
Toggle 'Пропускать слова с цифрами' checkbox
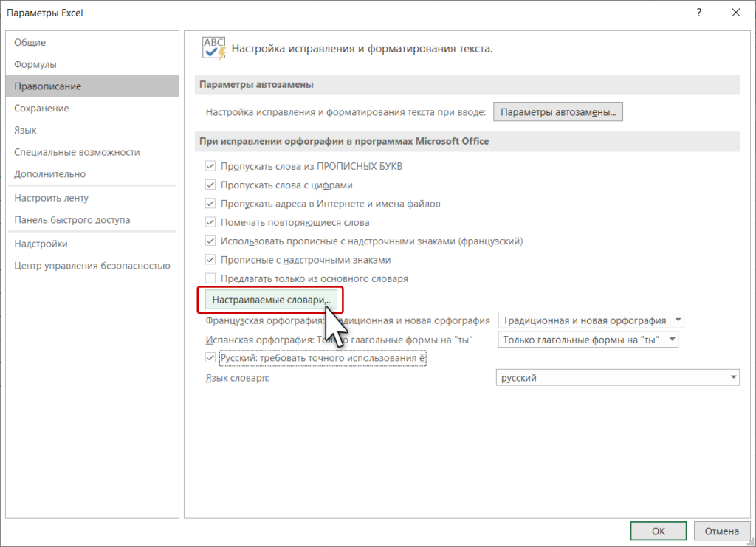210,185
